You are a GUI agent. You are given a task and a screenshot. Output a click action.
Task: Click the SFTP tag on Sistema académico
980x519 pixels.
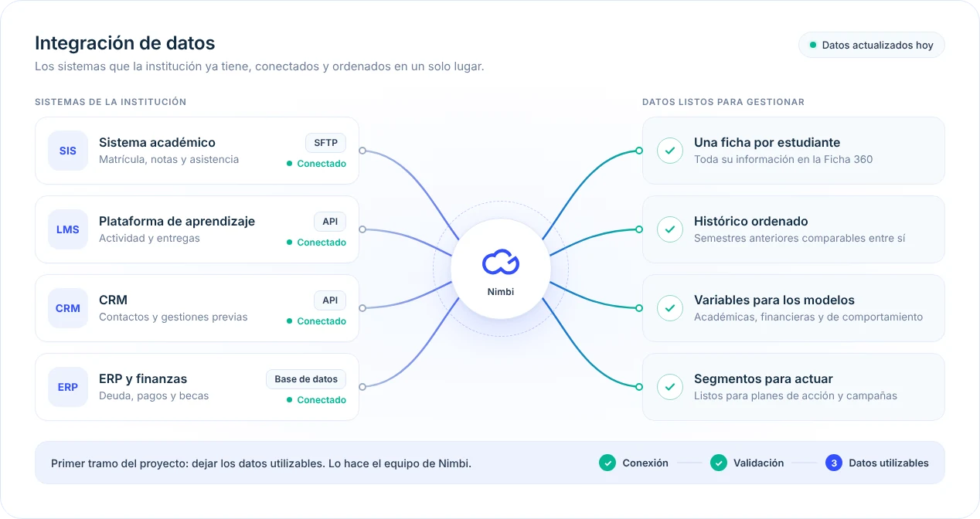pos(325,143)
